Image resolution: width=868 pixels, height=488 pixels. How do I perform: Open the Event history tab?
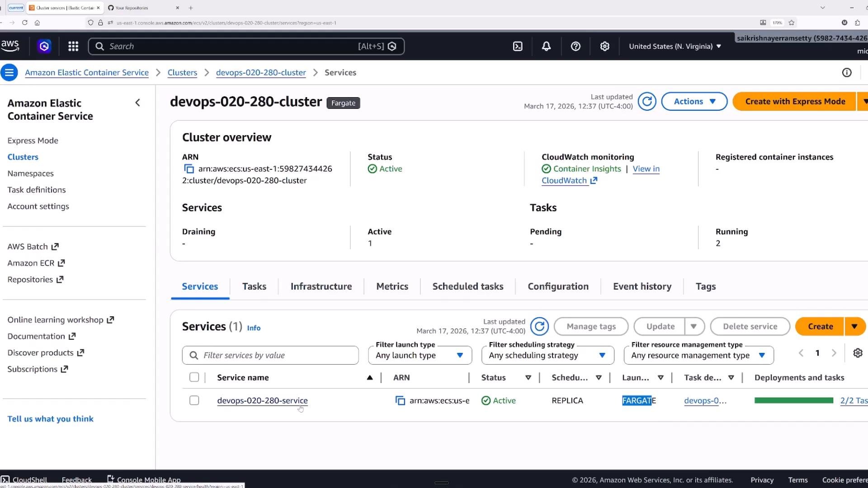642,286
